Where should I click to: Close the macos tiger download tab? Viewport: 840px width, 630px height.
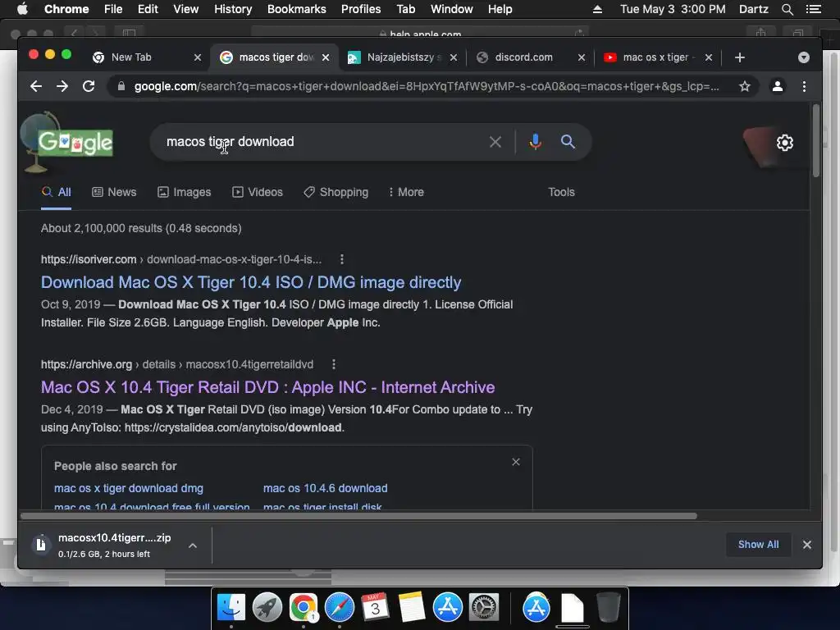(x=326, y=57)
